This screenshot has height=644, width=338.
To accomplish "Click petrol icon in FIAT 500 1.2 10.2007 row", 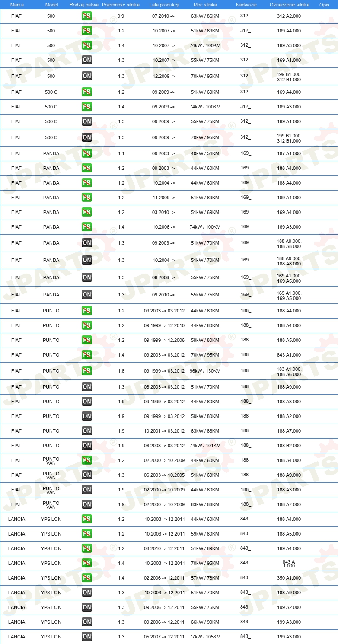I will [x=87, y=31].
